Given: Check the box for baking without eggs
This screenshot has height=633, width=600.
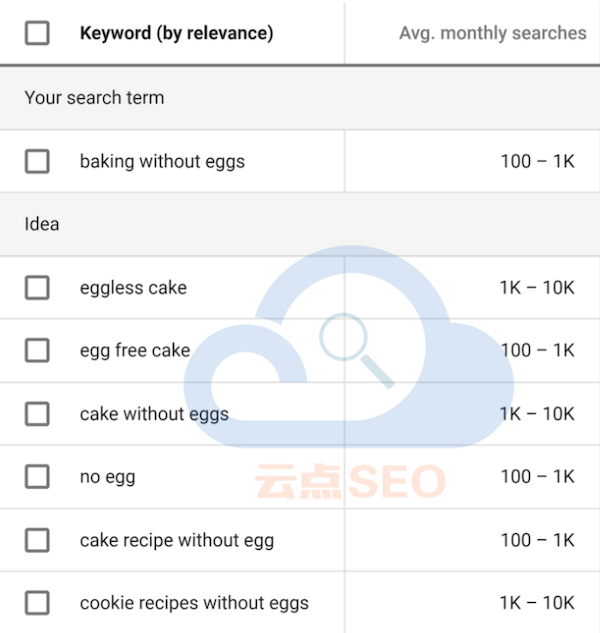Looking at the screenshot, I should pyautogui.click(x=37, y=161).
